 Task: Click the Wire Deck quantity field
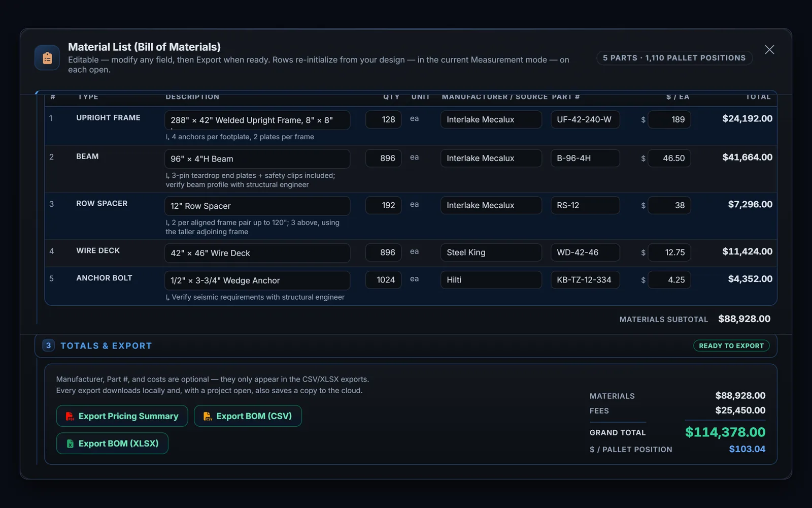point(384,252)
